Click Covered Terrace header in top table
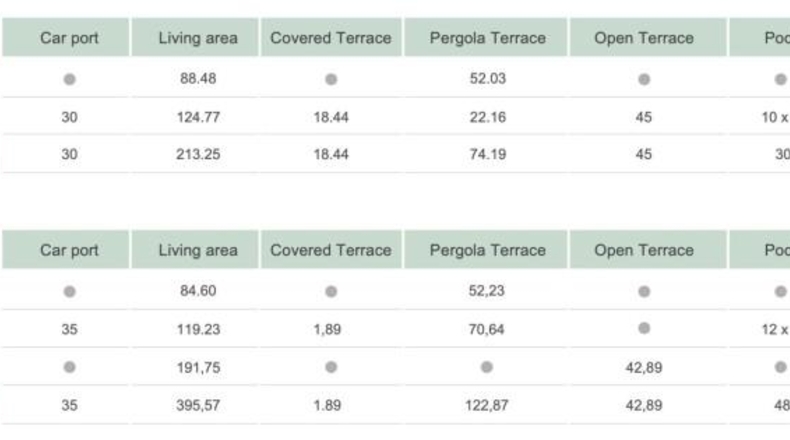This screenshot has height=440, width=790. pyautogui.click(x=331, y=38)
